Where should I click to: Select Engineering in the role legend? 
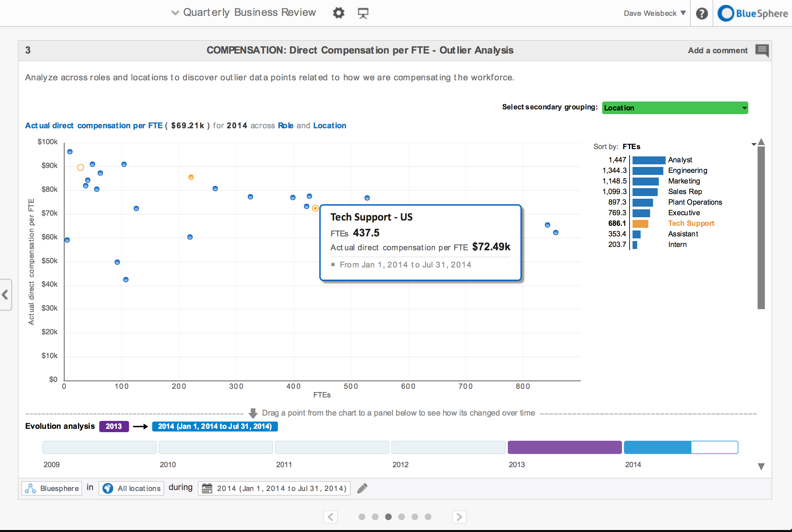pos(687,170)
